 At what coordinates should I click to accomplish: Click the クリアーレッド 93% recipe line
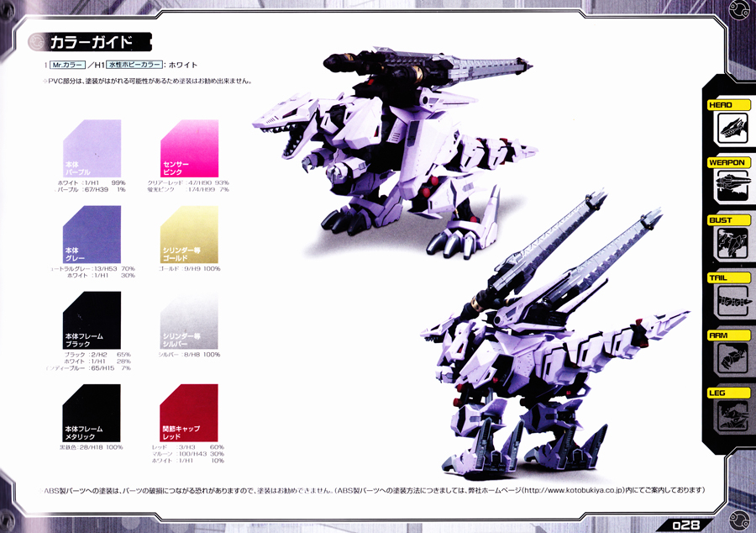point(188,183)
